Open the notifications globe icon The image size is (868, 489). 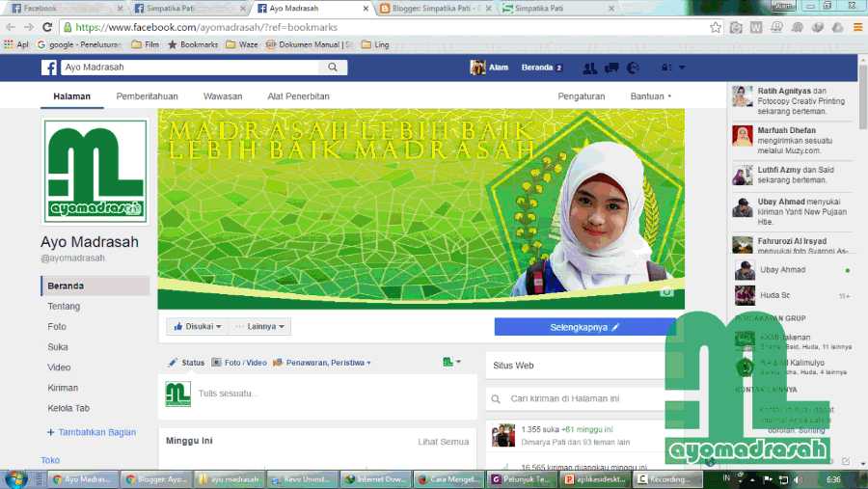[x=633, y=68]
